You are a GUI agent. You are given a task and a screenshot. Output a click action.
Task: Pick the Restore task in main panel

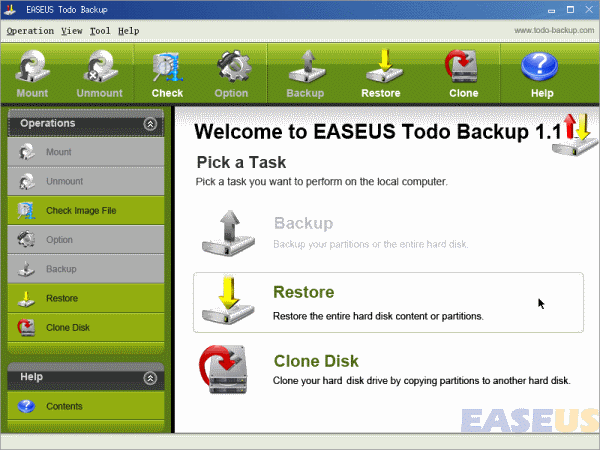tap(388, 302)
